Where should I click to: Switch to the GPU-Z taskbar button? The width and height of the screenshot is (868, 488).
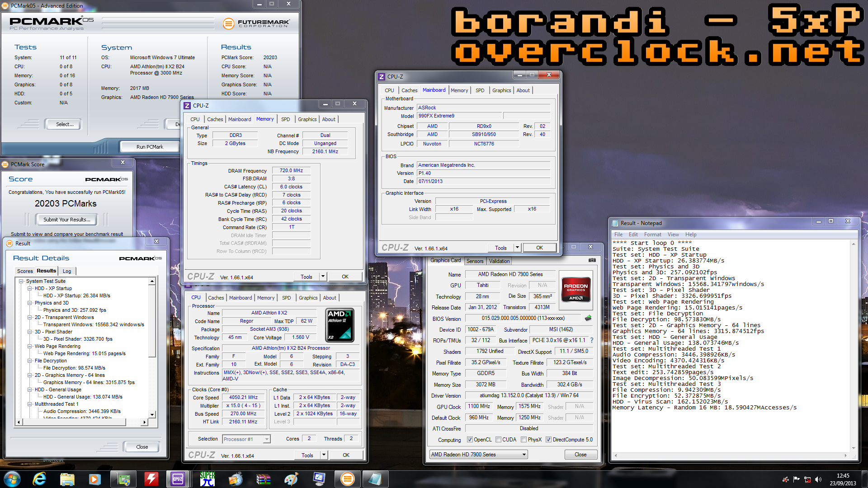tap(123, 479)
